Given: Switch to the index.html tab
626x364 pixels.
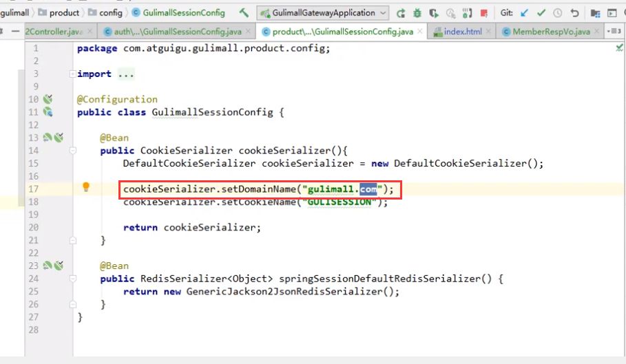Looking at the screenshot, I should [x=462, y=32].
